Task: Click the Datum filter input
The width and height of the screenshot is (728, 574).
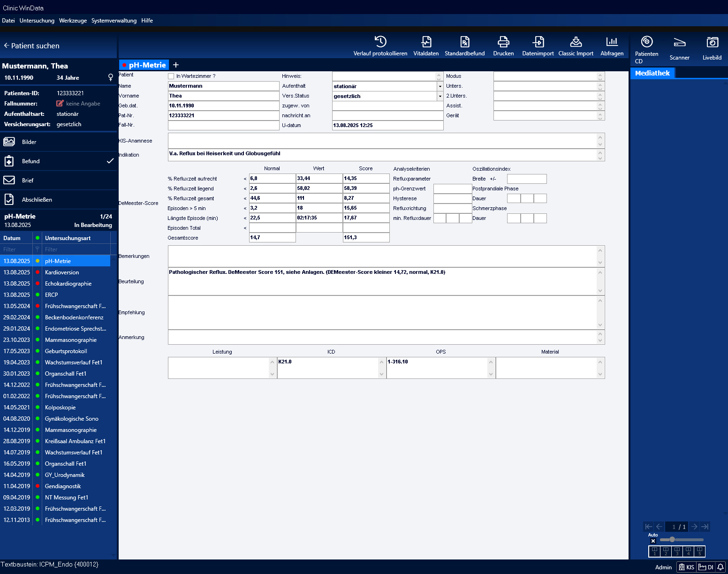Action: [x=16, y=249]
